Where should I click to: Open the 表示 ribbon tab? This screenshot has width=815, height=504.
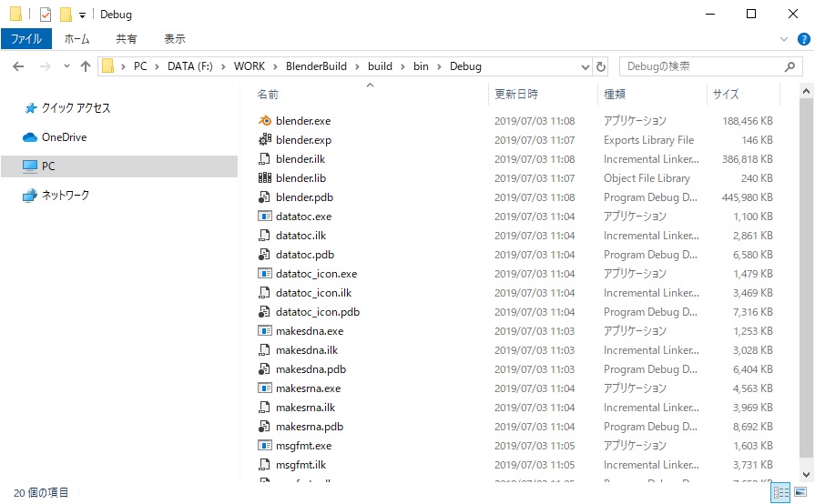click(x=175, y=39)
